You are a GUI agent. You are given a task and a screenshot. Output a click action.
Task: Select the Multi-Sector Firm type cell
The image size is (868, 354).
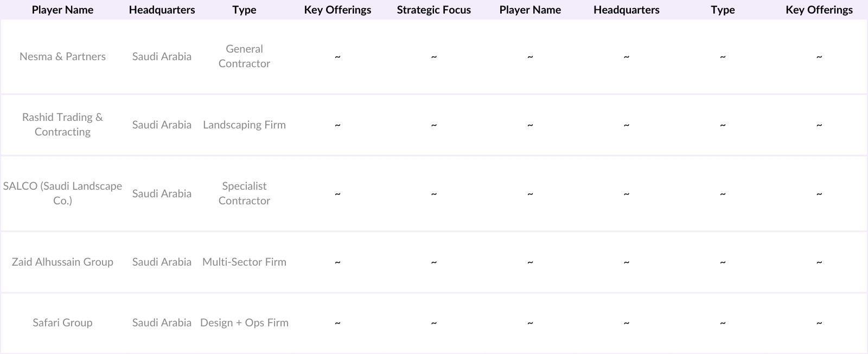point(244,262)
